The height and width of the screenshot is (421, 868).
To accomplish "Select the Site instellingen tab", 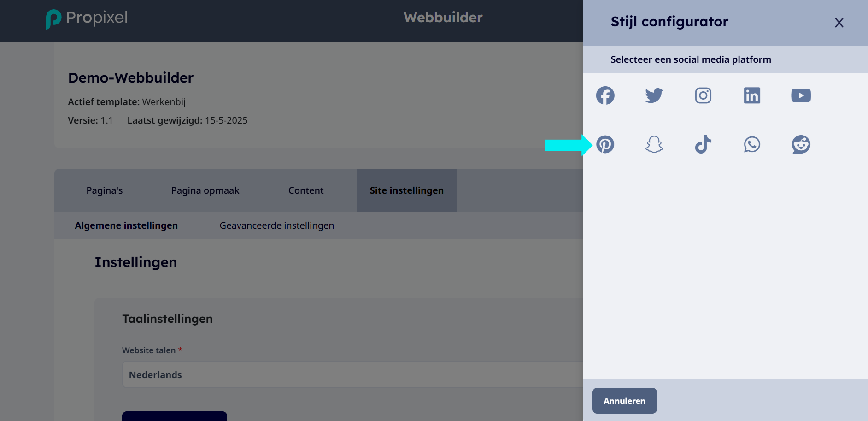I will (407, 190).
